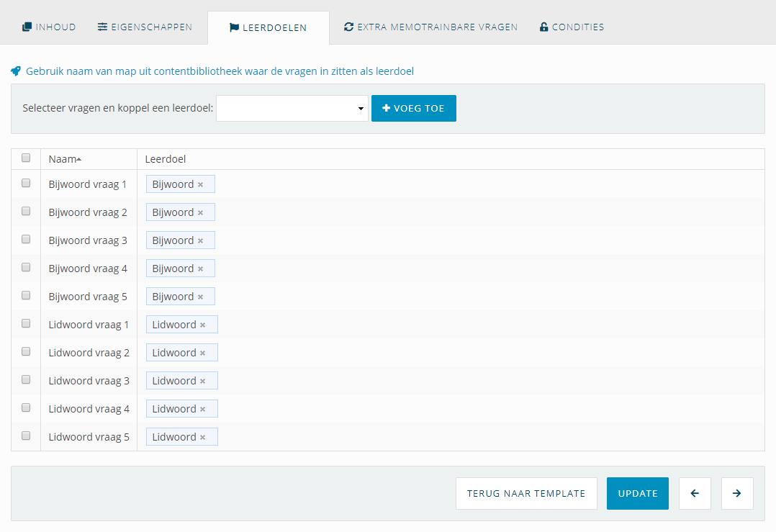Select the row name Lidwoord vraag 5

tap(89, 438)
